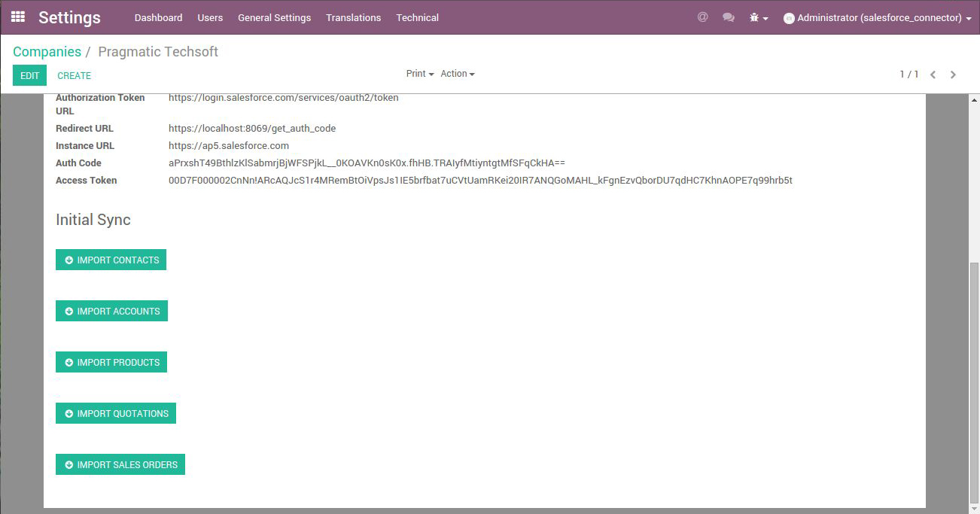This screenshot has height=514, width=980.
Task: Click the Import Sales Orders button
Action: (x=120, y=464)
